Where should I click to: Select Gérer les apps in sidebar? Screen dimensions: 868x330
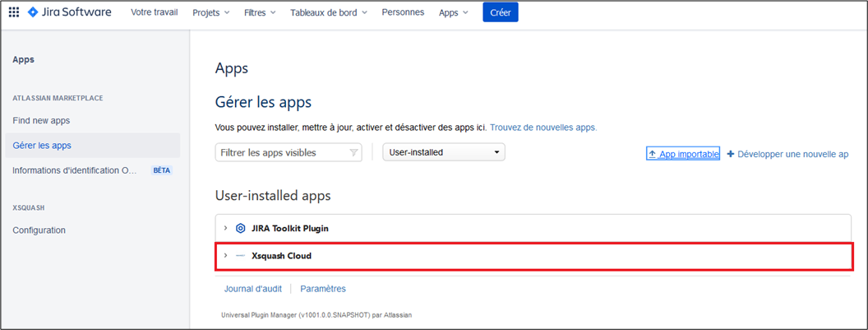click(93, 146)
